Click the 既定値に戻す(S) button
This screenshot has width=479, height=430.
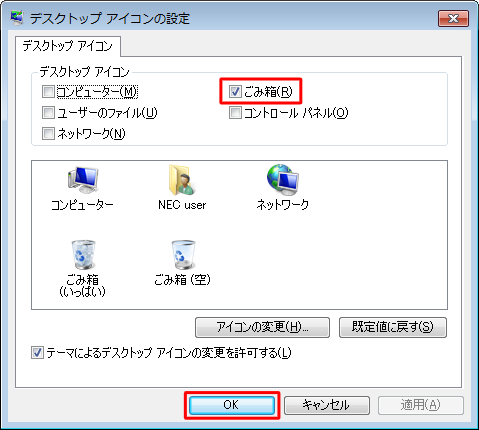[x=393, y=327]
